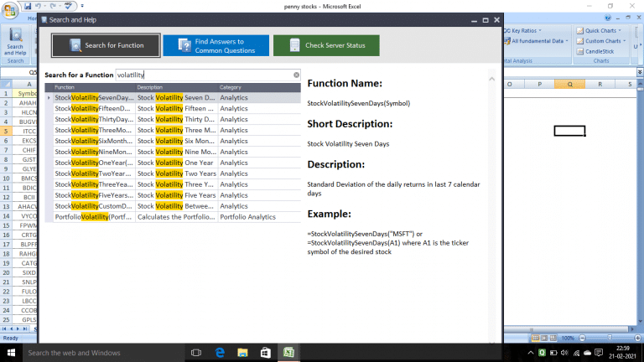Open Excel Help question mark icon

(608, 18)
